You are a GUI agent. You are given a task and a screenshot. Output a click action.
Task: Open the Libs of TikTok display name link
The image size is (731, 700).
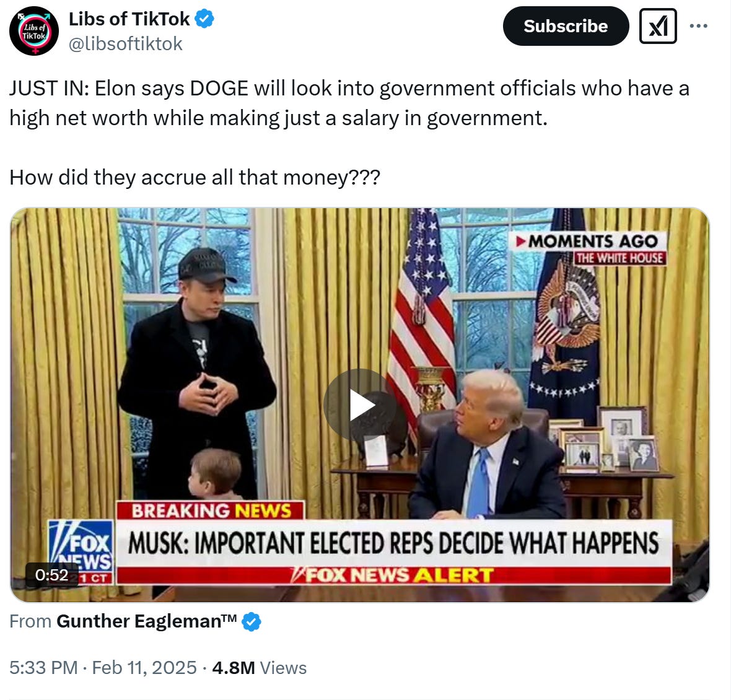tap(129, 19)
